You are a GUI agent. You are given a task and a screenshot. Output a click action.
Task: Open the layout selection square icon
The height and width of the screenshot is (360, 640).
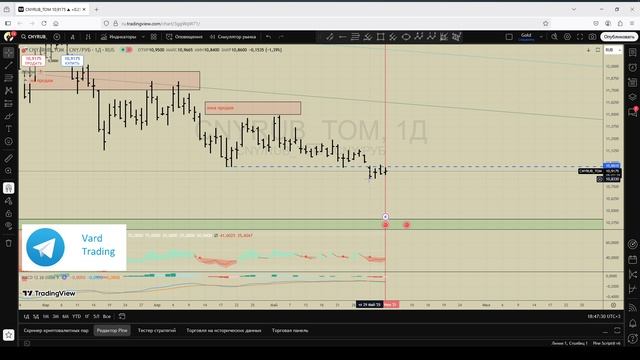(509, 37)
